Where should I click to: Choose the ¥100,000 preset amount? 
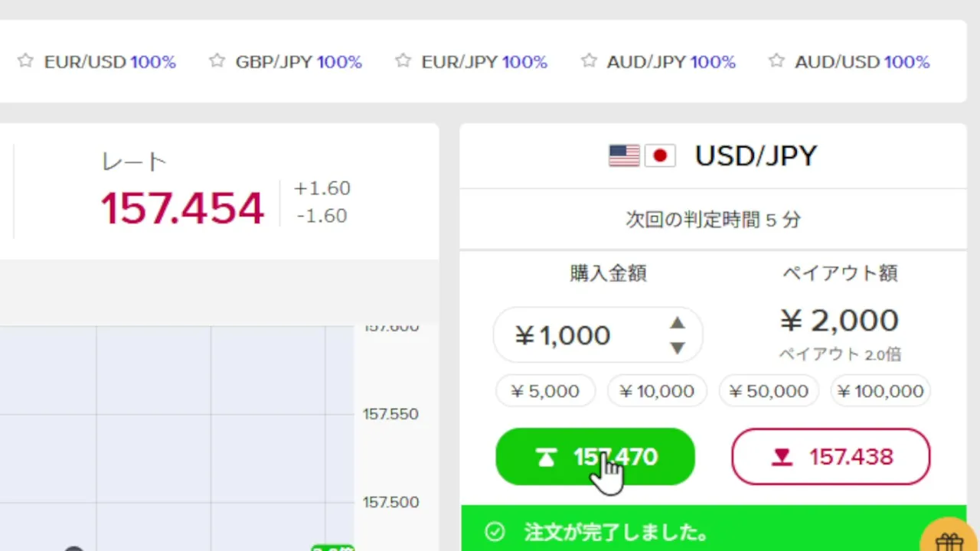[880, 391]
